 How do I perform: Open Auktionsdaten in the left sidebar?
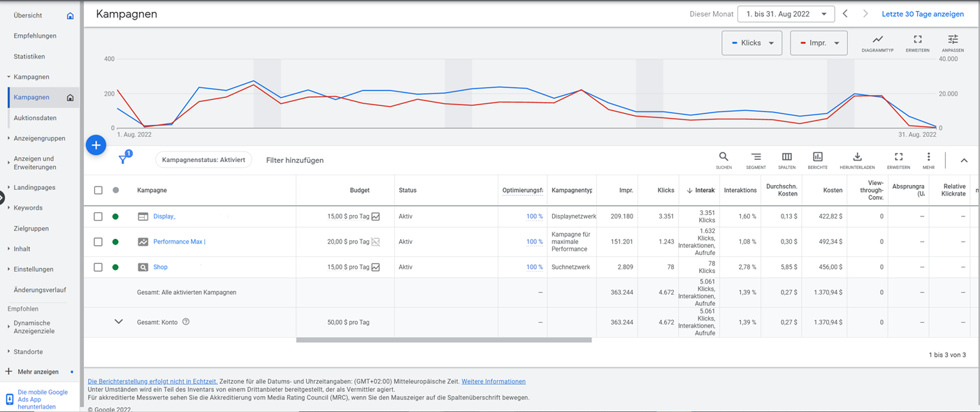click(35, 118)
